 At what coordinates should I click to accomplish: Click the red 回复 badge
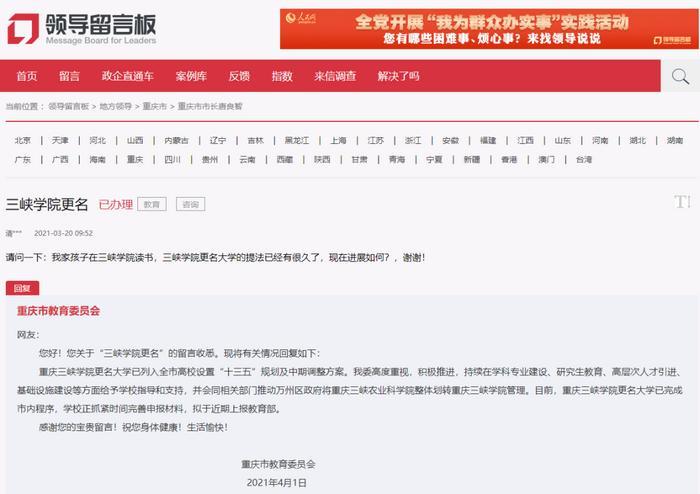(23, 288)
